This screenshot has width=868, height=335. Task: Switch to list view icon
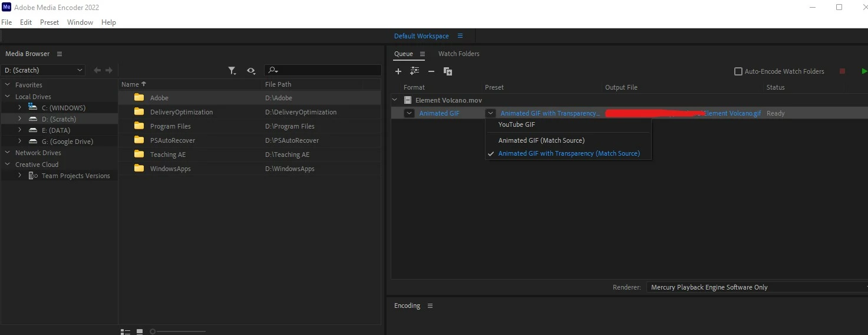[125, 332]
